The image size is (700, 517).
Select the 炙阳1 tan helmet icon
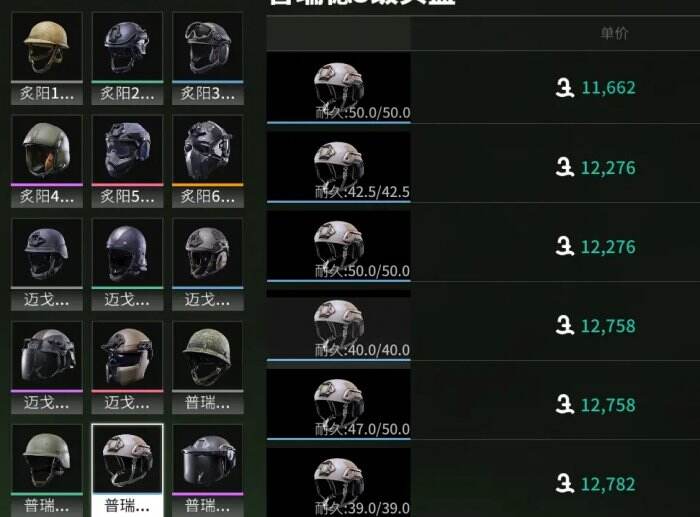(x=47, y=58)
